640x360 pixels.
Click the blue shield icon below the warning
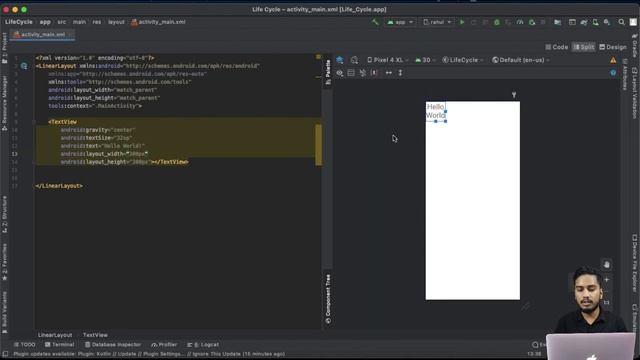click(613, 73)
